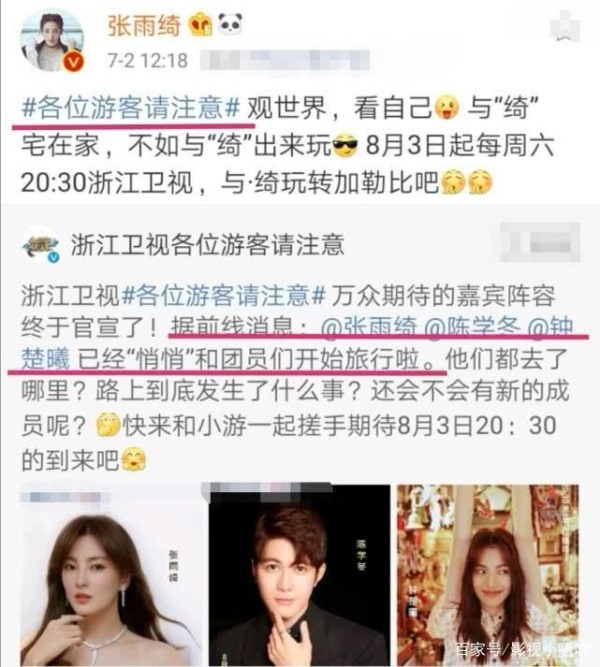This screenshot has height=667, width=600.
Task: Tap the orange verified V badge
Action: click(74, 62)
